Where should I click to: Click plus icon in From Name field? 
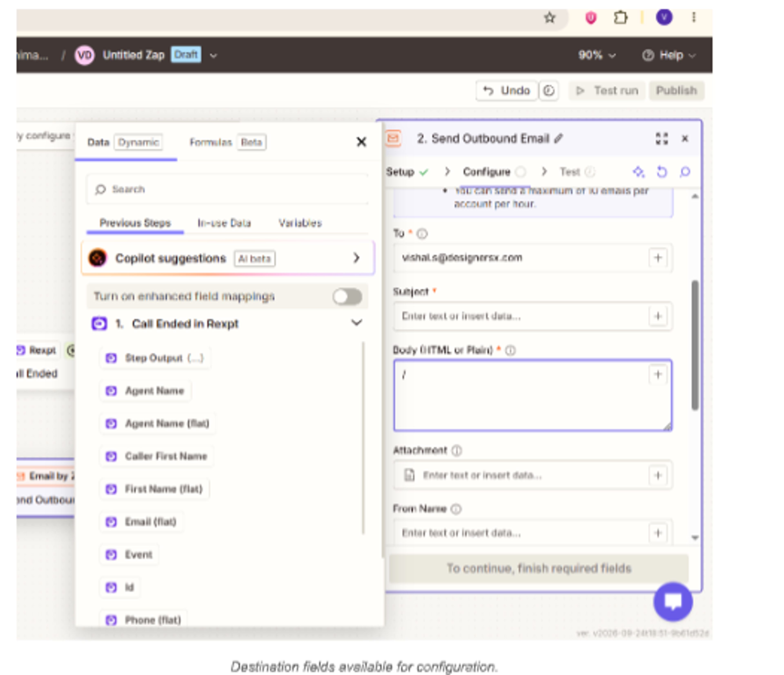pyautogui.click(x=658, y=533)
